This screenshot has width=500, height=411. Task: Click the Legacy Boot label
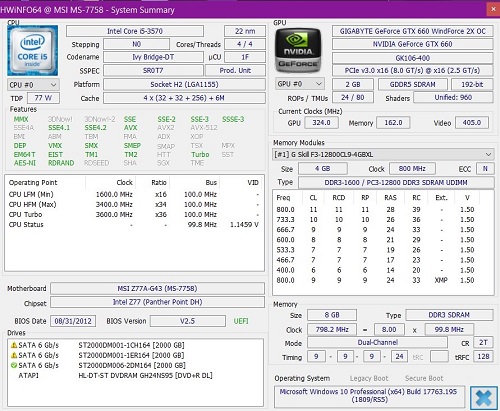pyautogui.click(x=369, y=378)
